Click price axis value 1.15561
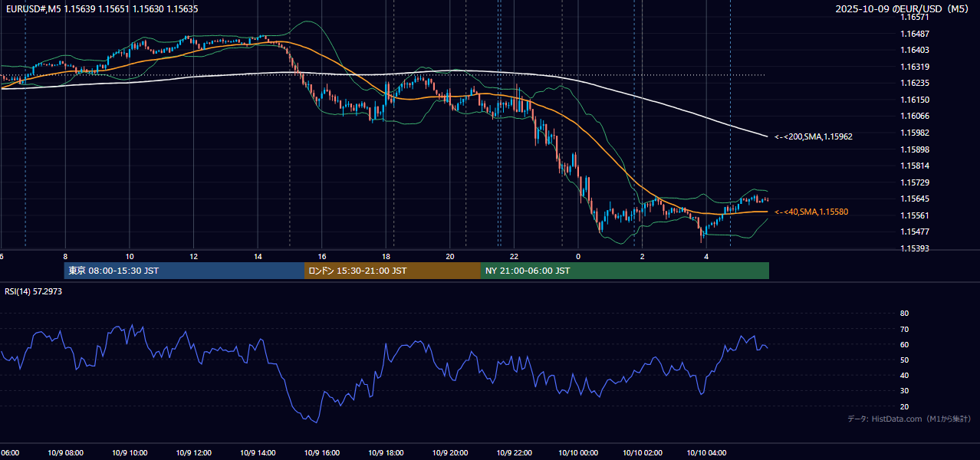The image size is (980, 460). click(914, 215)
